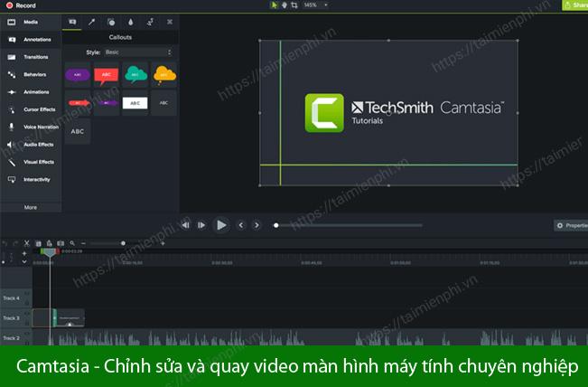Select the Track 2 header
The image size is (588, 387).
click(x=16, y=337)
